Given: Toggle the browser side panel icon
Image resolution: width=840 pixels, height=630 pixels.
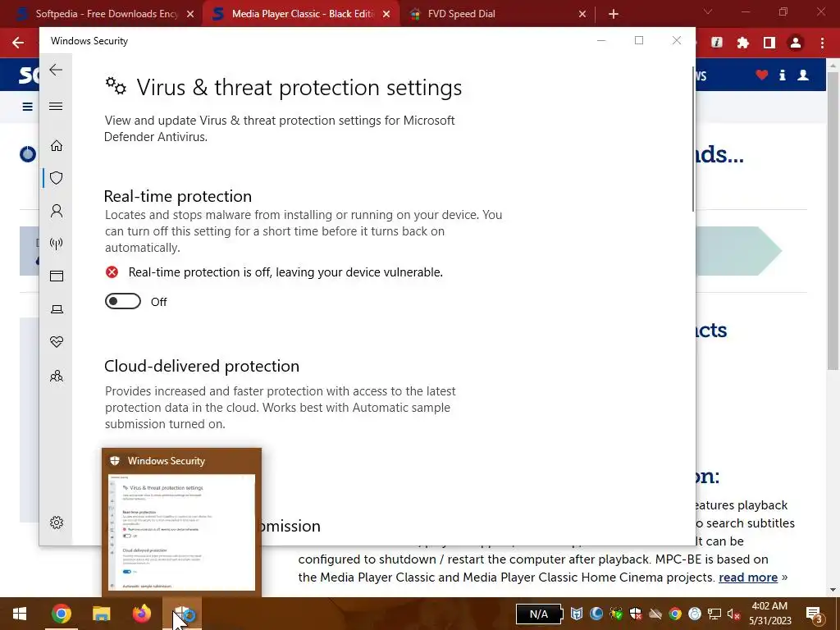Looking at the screenshot, I should 769,43.
